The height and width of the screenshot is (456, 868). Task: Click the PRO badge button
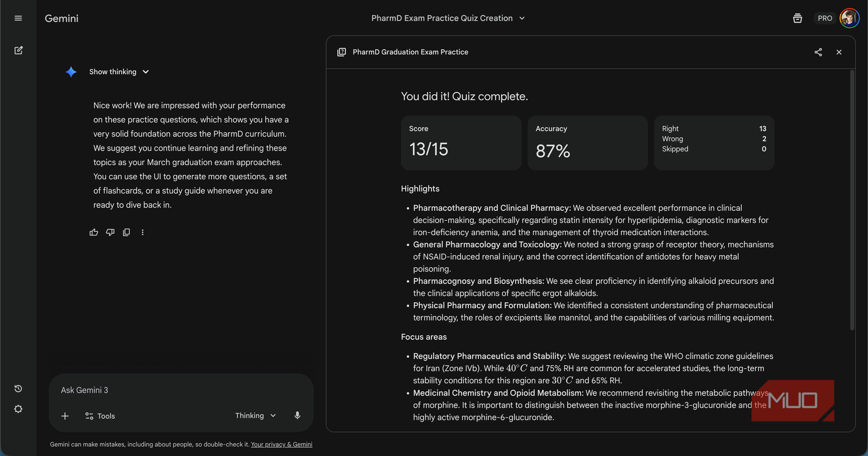(x=825, y=18)
